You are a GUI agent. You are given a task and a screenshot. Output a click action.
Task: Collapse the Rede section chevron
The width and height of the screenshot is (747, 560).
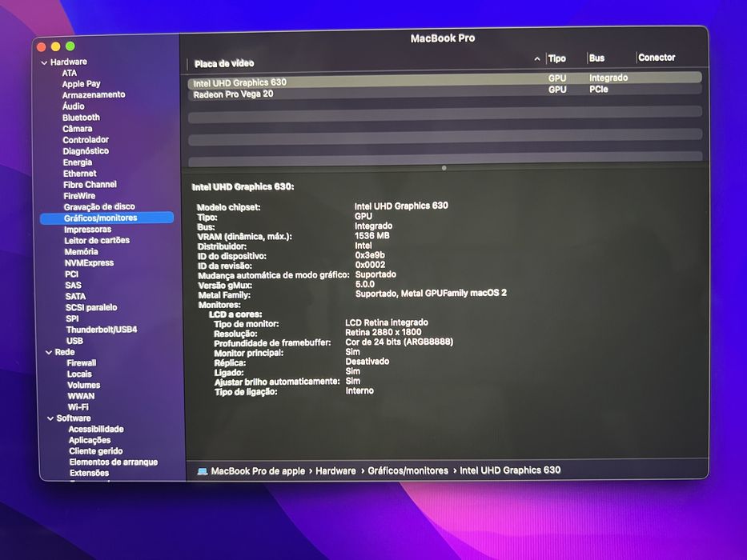coord(49,352)
